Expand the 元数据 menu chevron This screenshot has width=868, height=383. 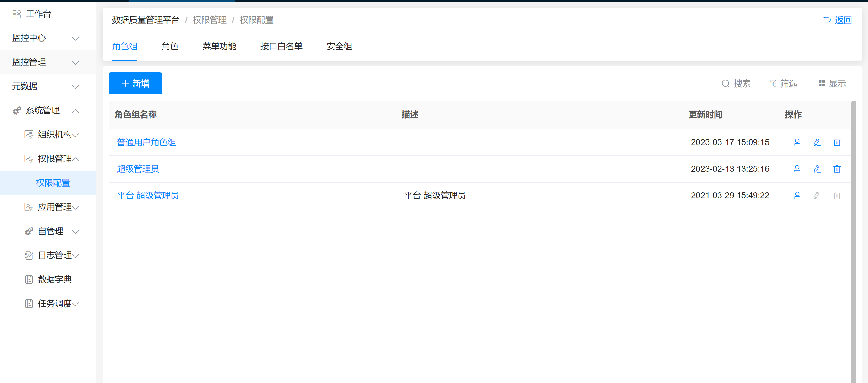click(75, 87)
